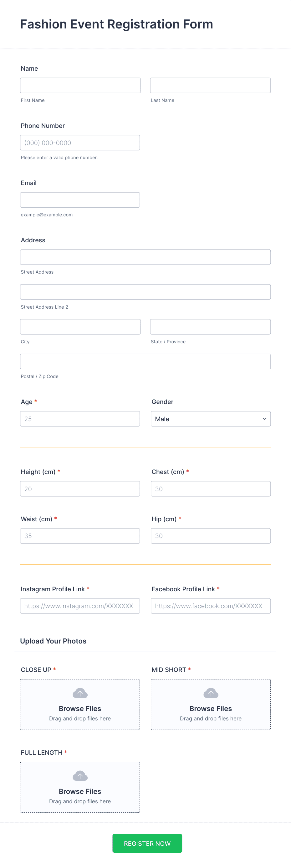Click the Phone Number input field
291x868 pixels.
(80, 143)
